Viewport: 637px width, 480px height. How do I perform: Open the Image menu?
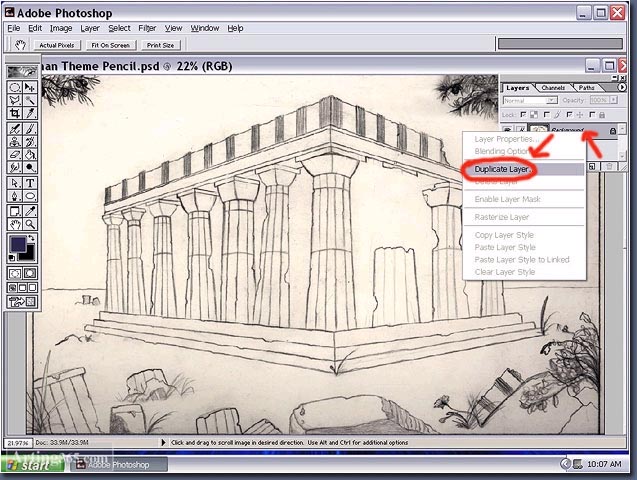61,28
